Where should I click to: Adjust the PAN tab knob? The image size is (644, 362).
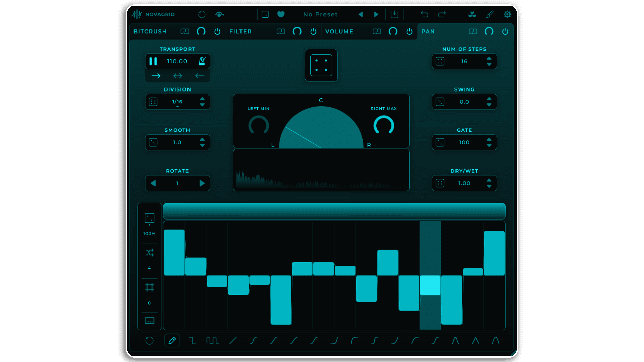(489, 31)
